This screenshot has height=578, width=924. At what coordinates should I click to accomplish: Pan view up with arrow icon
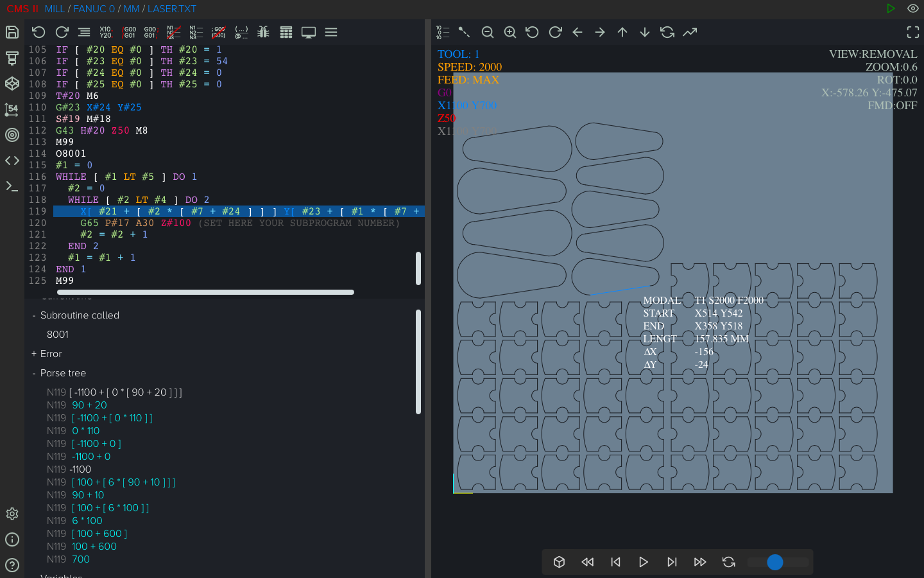(x=622, y=32)
